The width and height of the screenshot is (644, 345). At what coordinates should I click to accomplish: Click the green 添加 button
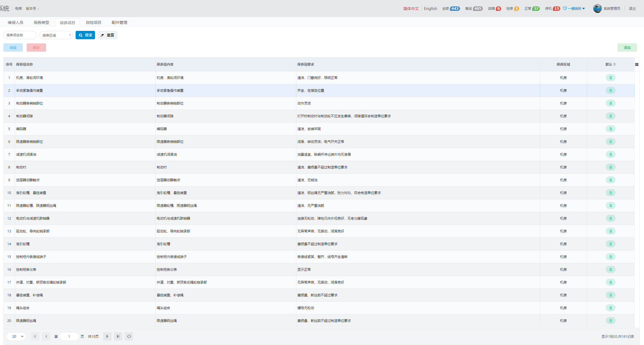point(627,48)
